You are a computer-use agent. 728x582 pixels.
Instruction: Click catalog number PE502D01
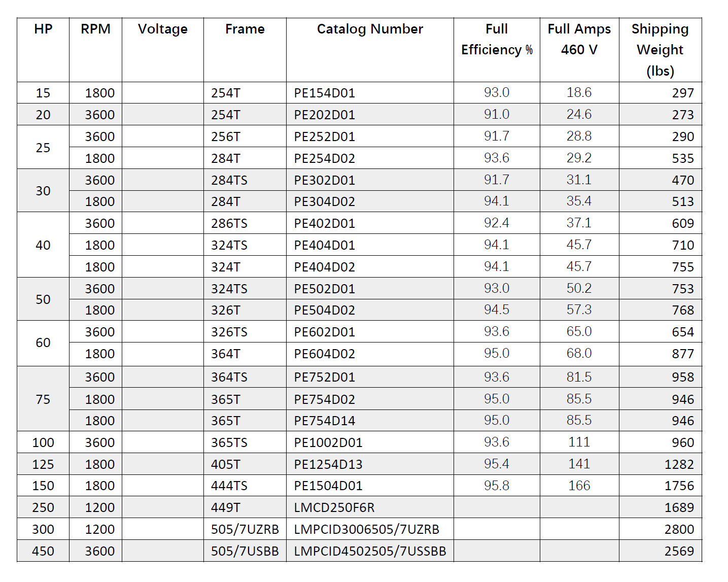325,289
